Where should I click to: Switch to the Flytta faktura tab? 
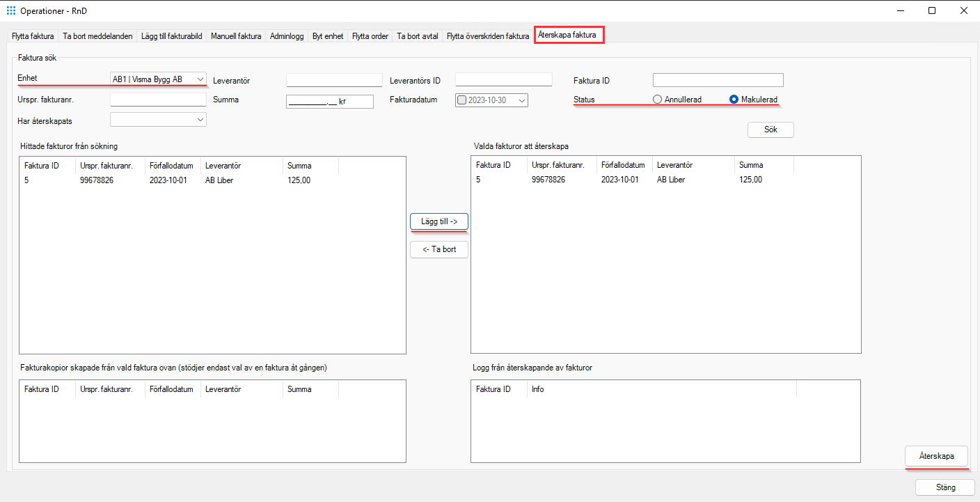(x=32, y=36)
